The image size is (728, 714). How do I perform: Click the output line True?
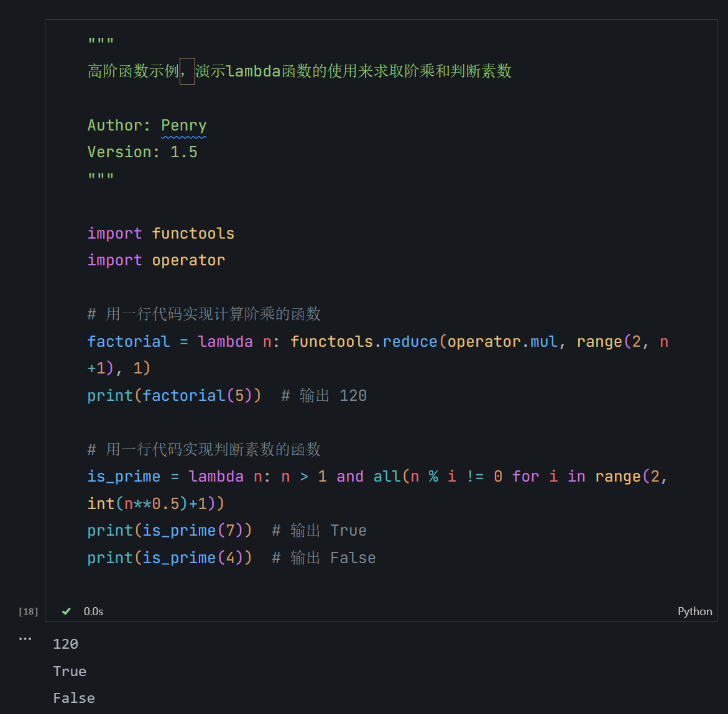(70, 672)
